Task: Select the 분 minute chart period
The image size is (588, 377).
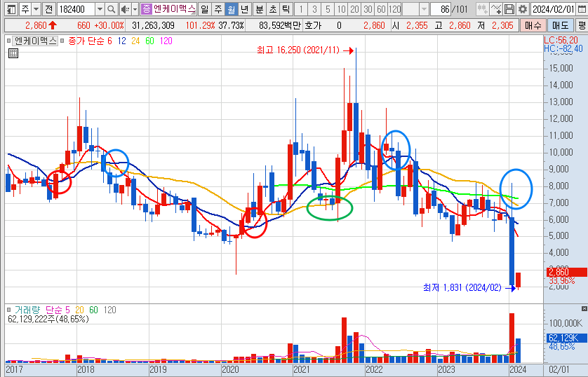Action: [260, 9]
